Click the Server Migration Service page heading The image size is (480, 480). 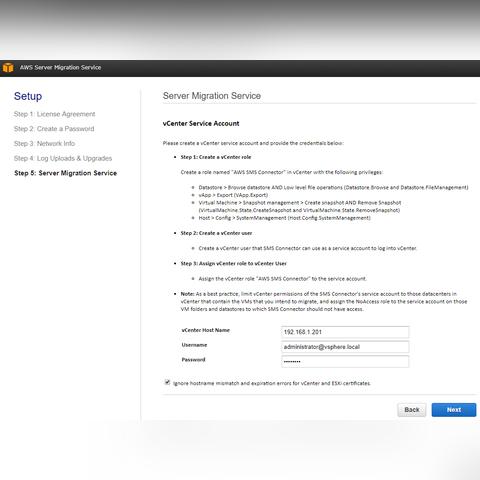(212, 96)
